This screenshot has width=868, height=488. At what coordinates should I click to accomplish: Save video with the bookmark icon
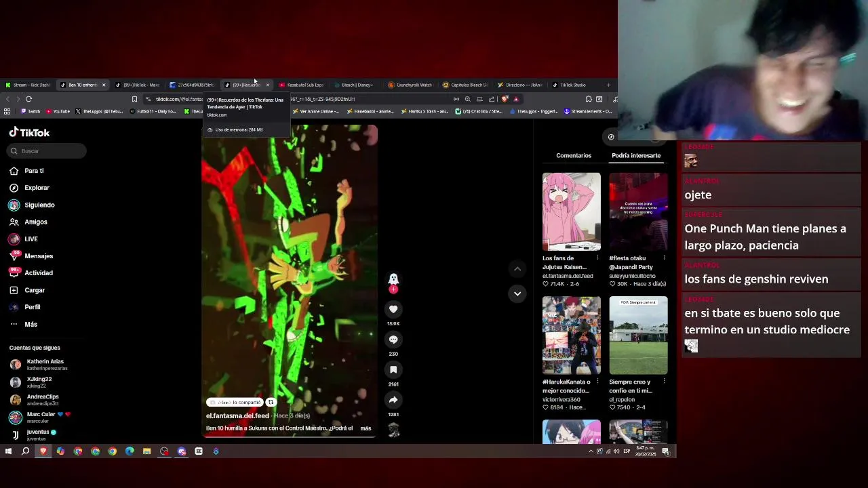point(393,369)
